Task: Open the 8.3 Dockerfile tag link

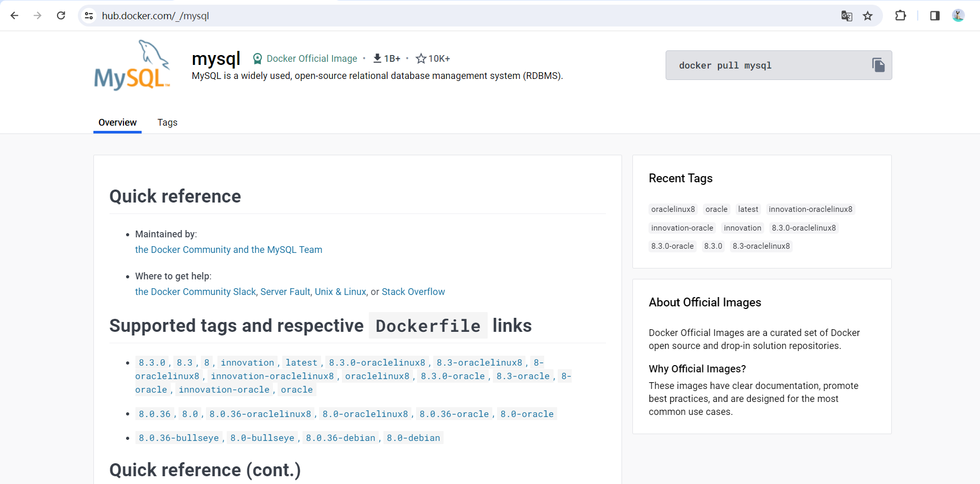Action: point(185,362)
